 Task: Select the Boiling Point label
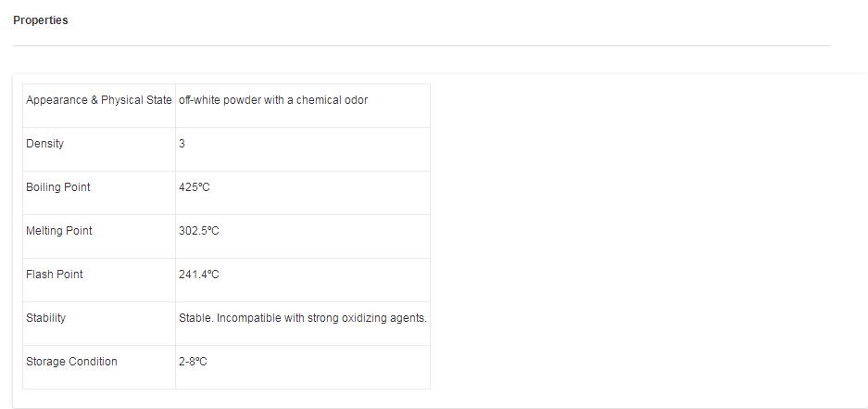coord(58,187)
